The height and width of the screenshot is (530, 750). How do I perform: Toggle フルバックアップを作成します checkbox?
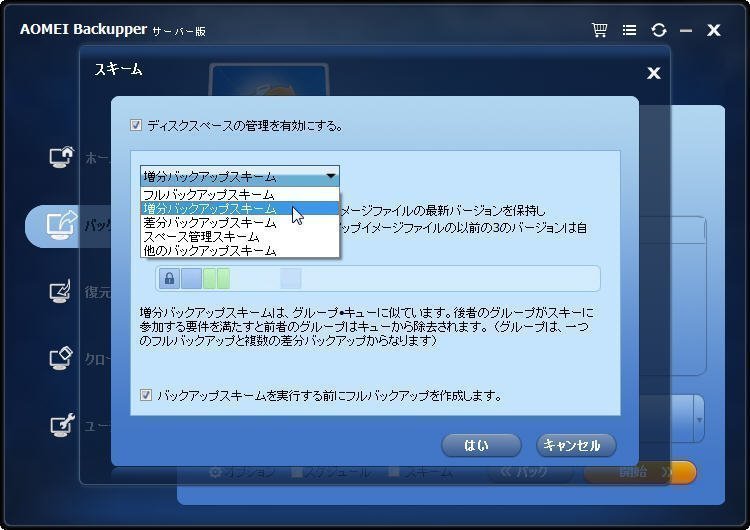[x=146, y=395]
